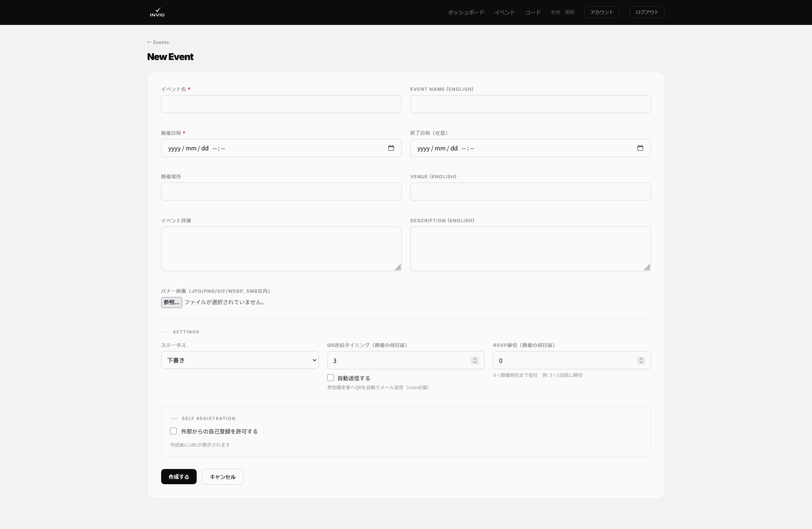The height and width of the screenshot is (529, 812).
Task: Open コード navigation item
Action: coord(533,12)
